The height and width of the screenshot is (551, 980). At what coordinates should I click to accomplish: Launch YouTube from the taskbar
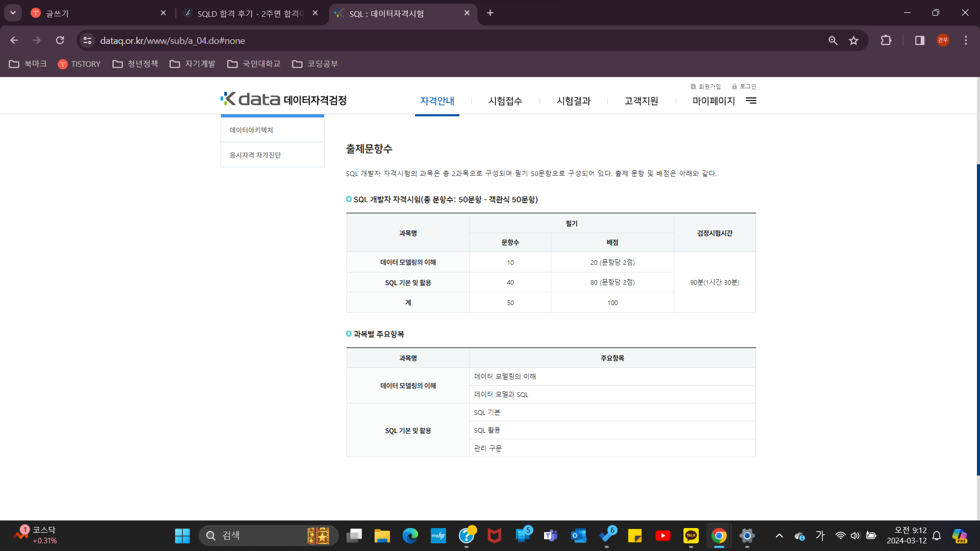click(x=663, y=536)
